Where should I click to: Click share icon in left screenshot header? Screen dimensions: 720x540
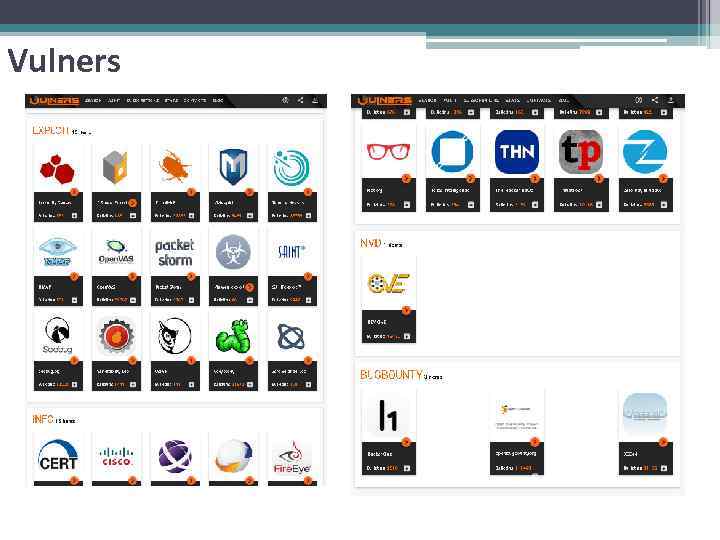click(300, 100)
